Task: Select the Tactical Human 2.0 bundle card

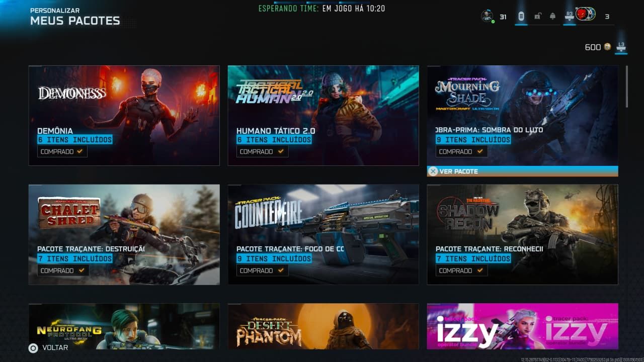Action: [x=323, y=116]
